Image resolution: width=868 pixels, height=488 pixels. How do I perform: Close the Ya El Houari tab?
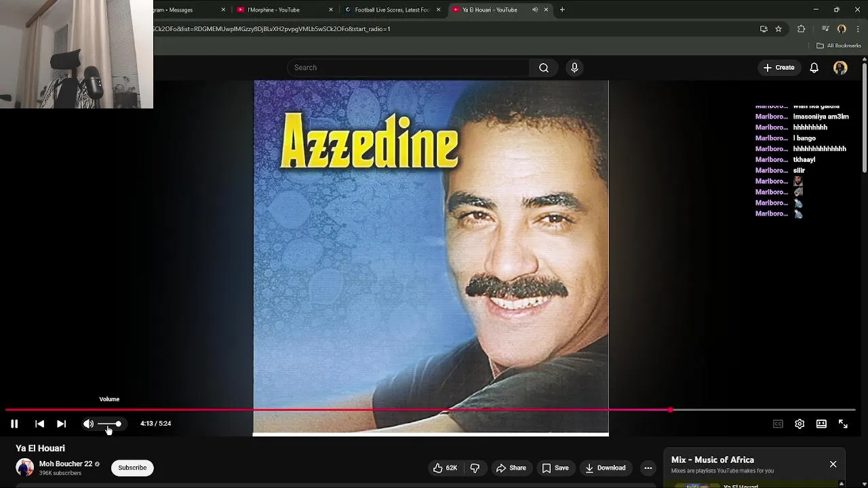pos(546,9)
